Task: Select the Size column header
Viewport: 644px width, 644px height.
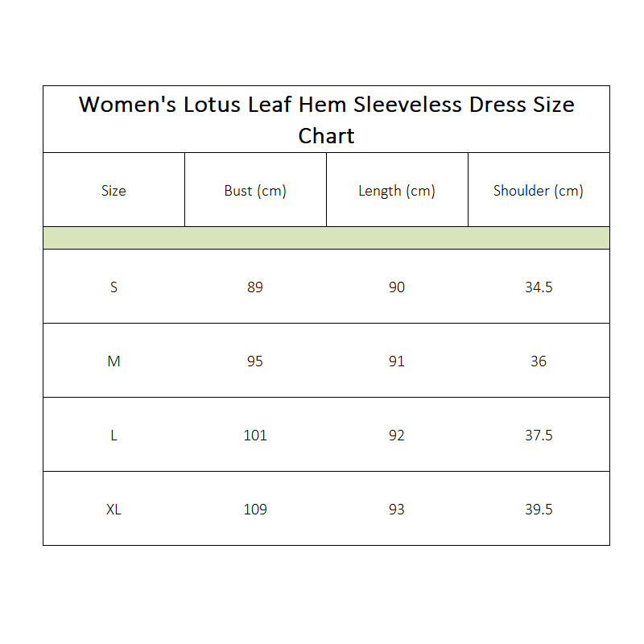Action: [114, 191]
